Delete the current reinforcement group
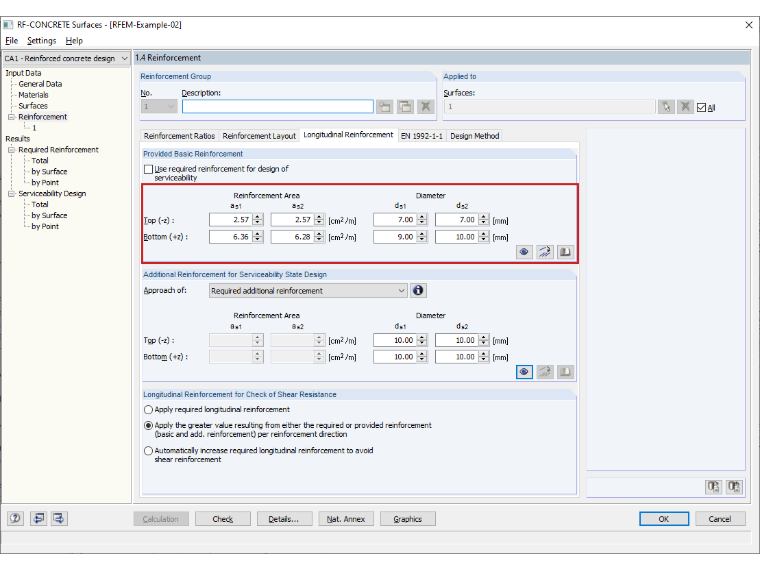The height and width of the screenshot is (570, 760). (x=426, y=107)
